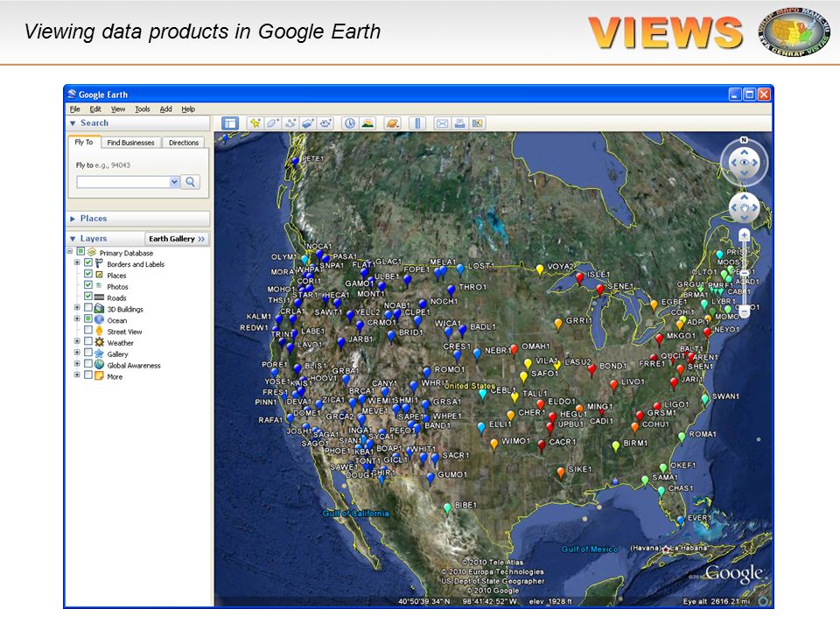This screenshot has height=630, width=840.
Task: Open the Help menu
Action: 188,109
